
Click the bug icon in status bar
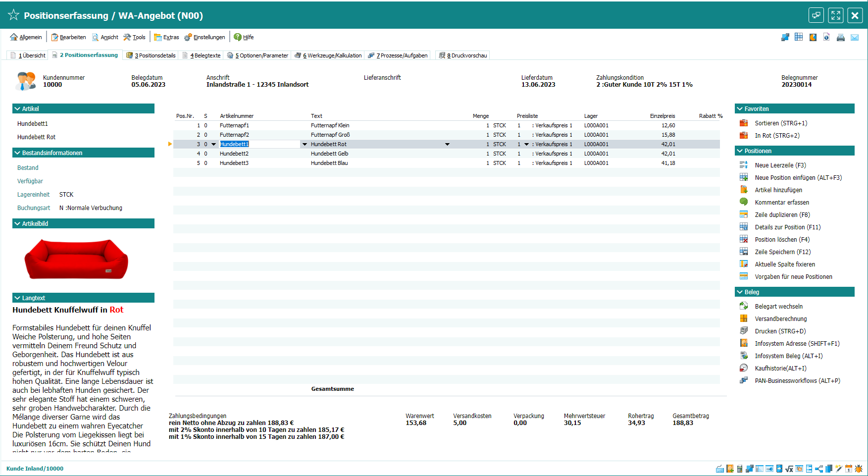point(859,469)
